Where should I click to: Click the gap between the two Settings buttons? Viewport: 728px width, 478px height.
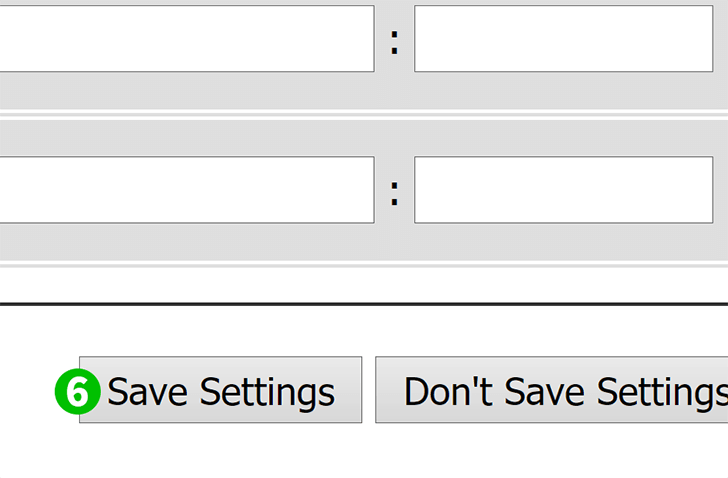click(369, 390)
